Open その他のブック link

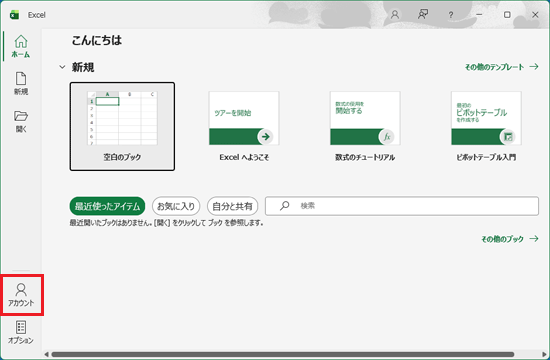click(510, 239)
